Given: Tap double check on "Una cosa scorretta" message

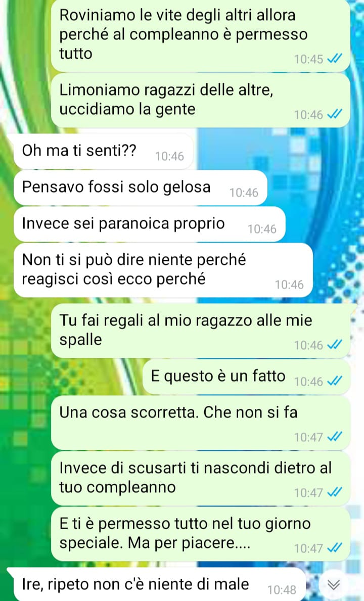Looking at the screenshot, I should coord(335,437).
